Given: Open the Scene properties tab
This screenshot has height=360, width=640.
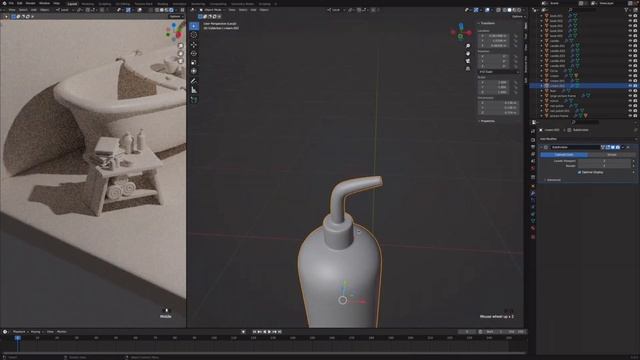Looking at the screenshot, I should click(533, 161).
